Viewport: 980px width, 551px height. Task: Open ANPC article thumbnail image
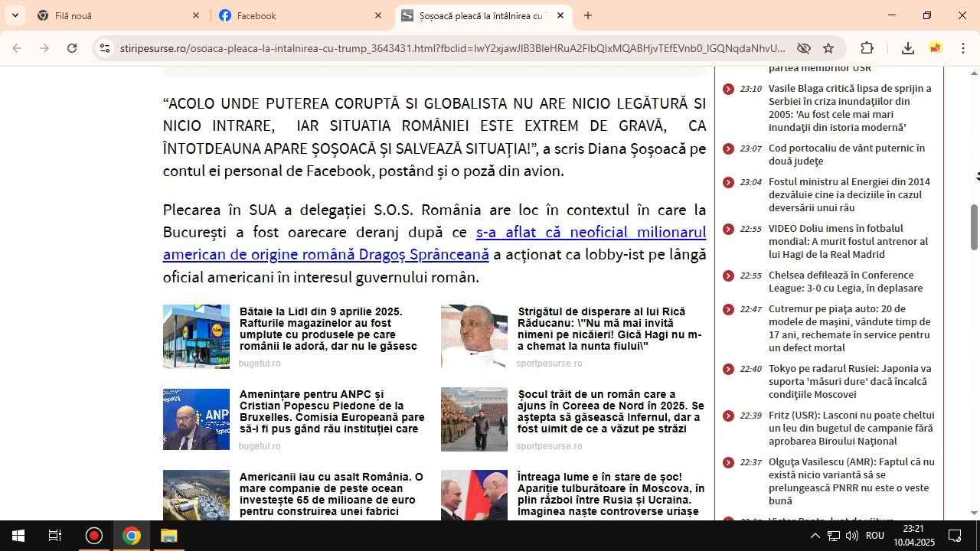(x=196, y=419)
